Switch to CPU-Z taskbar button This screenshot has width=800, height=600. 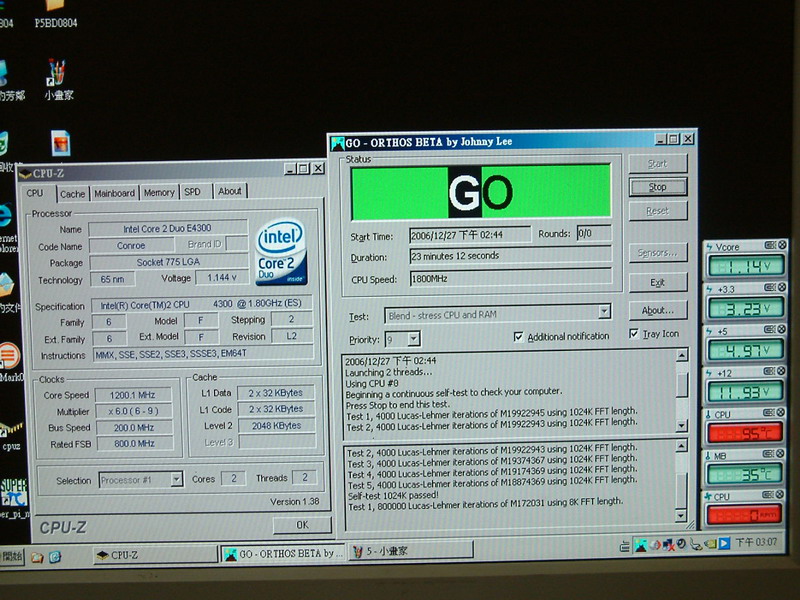[155, 555]
